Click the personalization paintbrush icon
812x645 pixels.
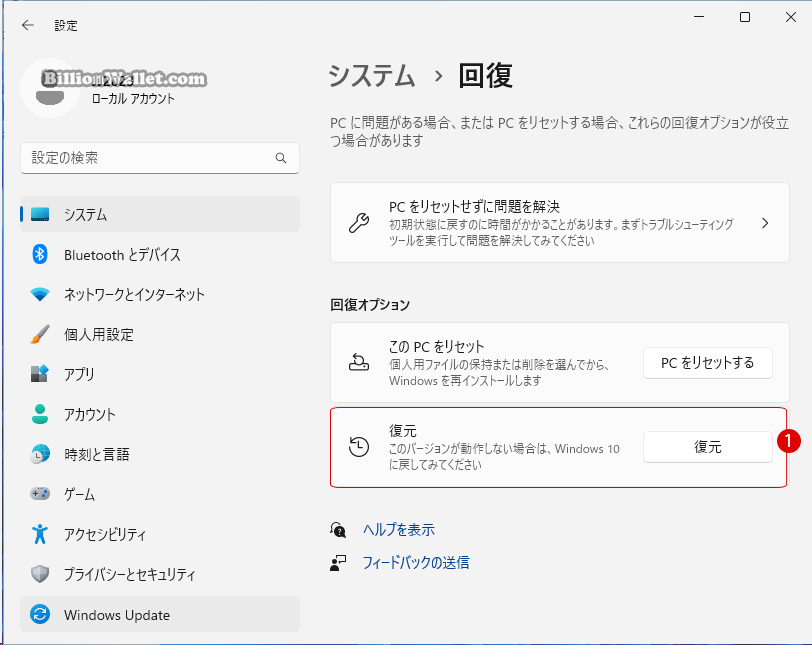40,334
